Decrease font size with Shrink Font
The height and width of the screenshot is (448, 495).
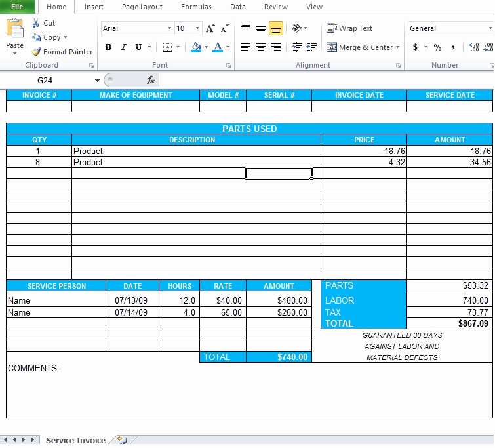(x=224, y=28)
